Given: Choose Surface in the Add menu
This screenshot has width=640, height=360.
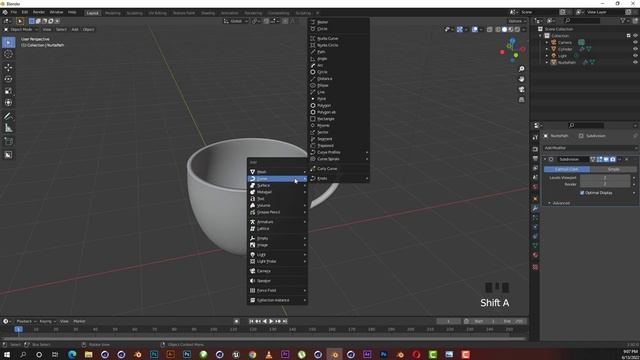Looking at the screenshot, I should pyautogui.click(x=277, y=185).
